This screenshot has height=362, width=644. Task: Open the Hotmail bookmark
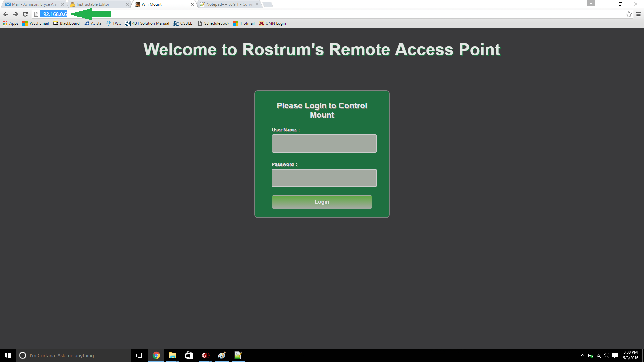[x=244, y=23]
